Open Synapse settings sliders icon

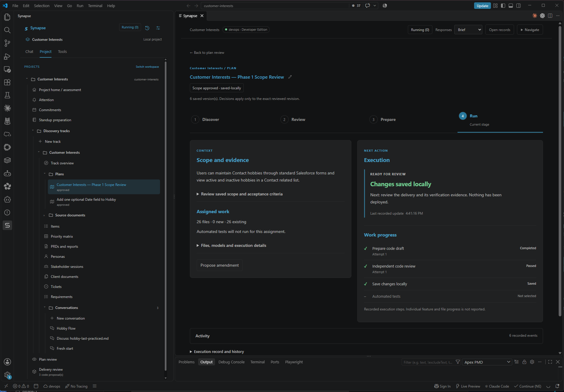[158, 28]
